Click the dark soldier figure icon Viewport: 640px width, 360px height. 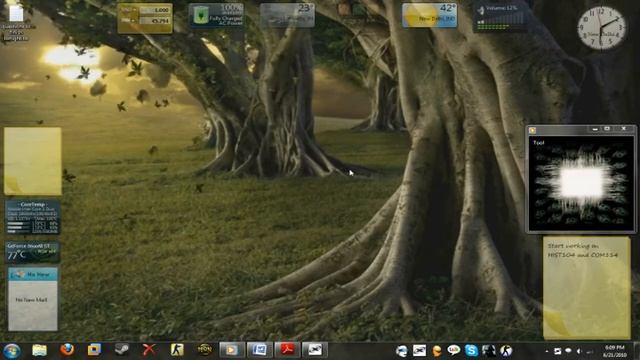488,351
